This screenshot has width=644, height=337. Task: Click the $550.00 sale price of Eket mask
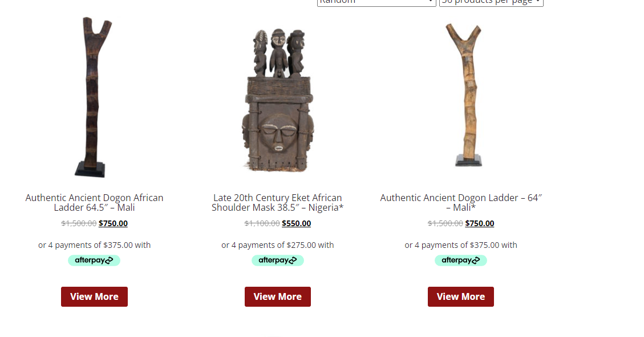click(x=297, y=223)
